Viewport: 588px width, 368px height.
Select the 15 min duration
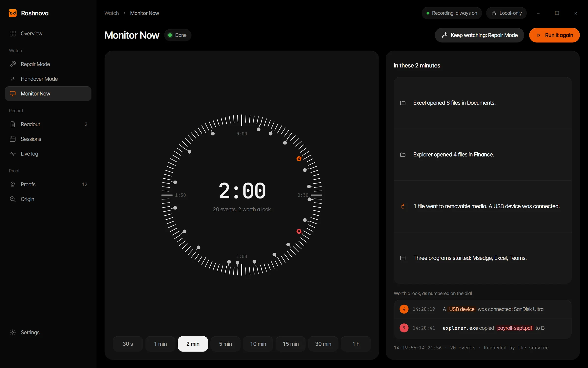click(x=291, y=344)
